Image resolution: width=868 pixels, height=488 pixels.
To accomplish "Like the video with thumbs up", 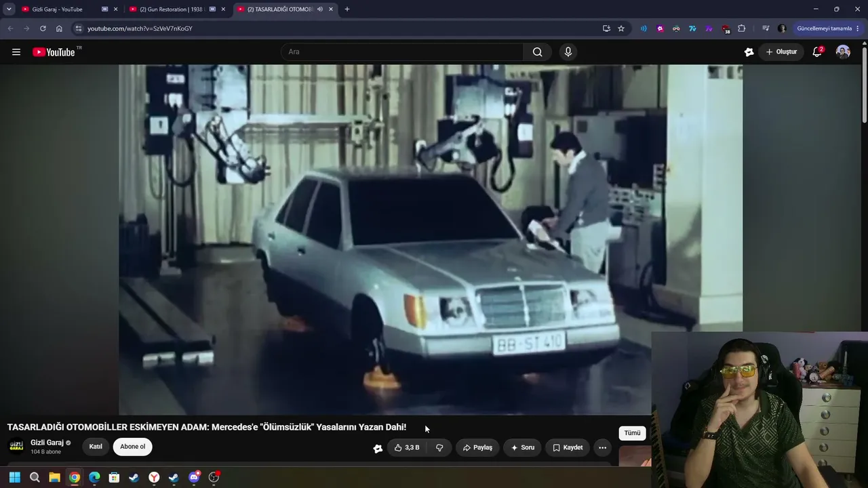I will coord(407,447).
